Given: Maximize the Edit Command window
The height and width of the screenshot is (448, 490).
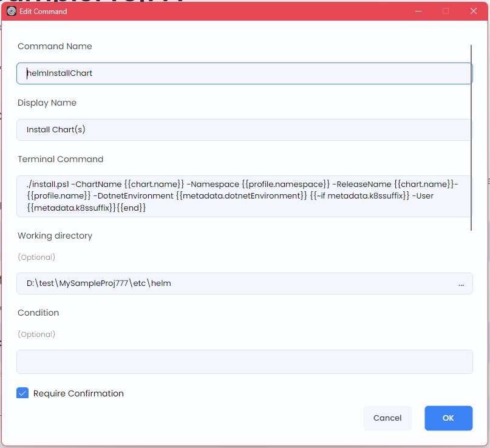Looking at the screenshot, I should 446,11.
